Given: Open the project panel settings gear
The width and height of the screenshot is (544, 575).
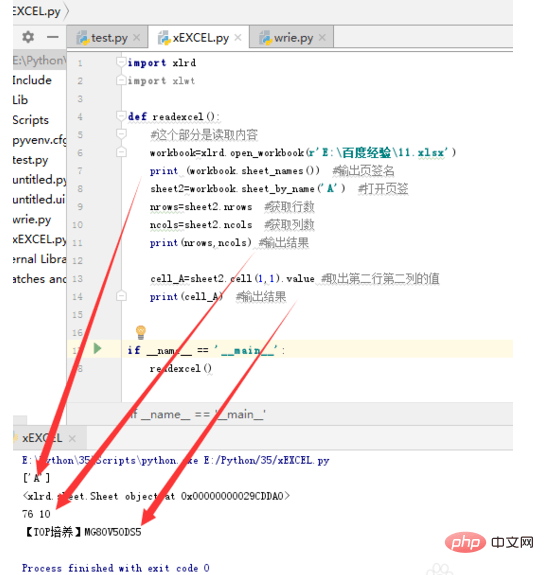Looking at the screenshot, I should [x=28, y=37].
